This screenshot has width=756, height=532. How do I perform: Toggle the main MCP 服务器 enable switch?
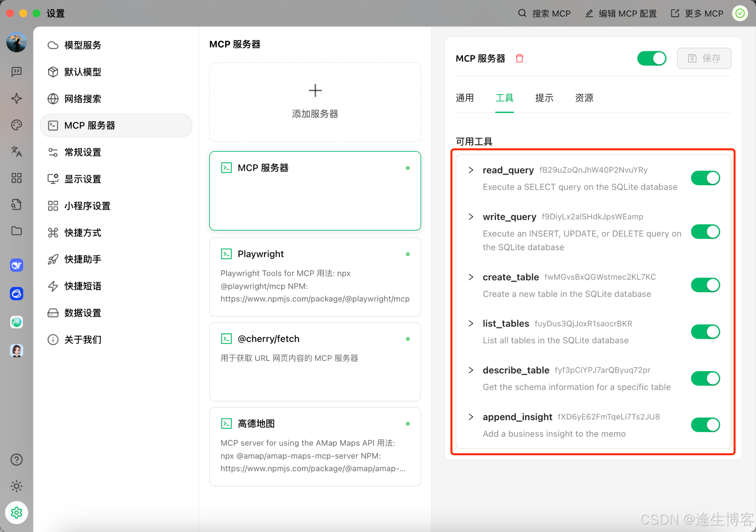[652, 58]
